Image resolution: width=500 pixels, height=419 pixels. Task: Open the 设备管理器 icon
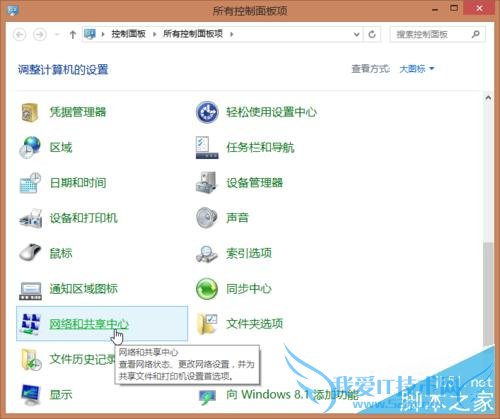point(206,182)
